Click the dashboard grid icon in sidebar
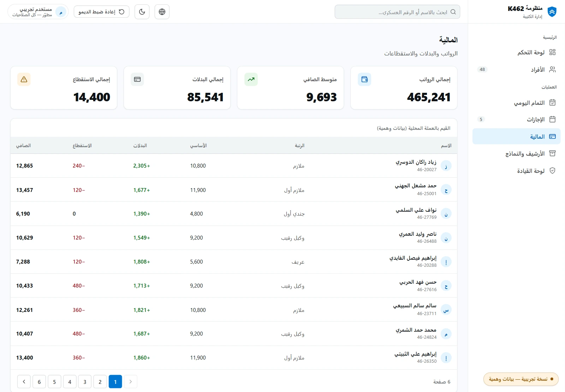This screenshot has height=392, width=565. pos(553,52)
